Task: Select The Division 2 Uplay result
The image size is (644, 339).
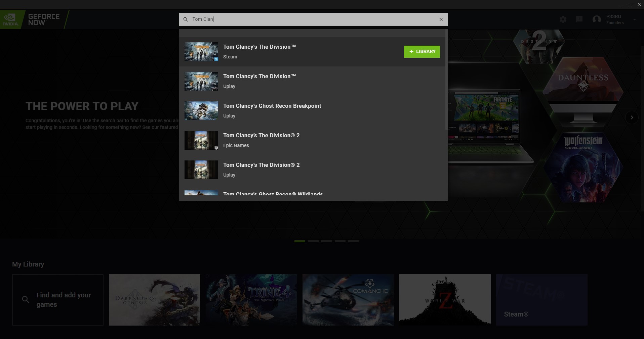Action: click(x=312, y=170)
